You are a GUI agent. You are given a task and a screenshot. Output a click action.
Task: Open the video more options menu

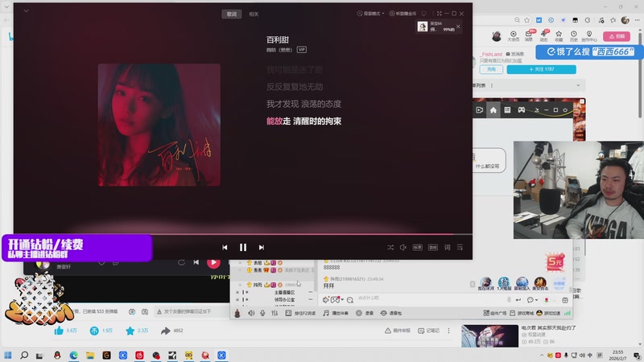coord(448,331)
